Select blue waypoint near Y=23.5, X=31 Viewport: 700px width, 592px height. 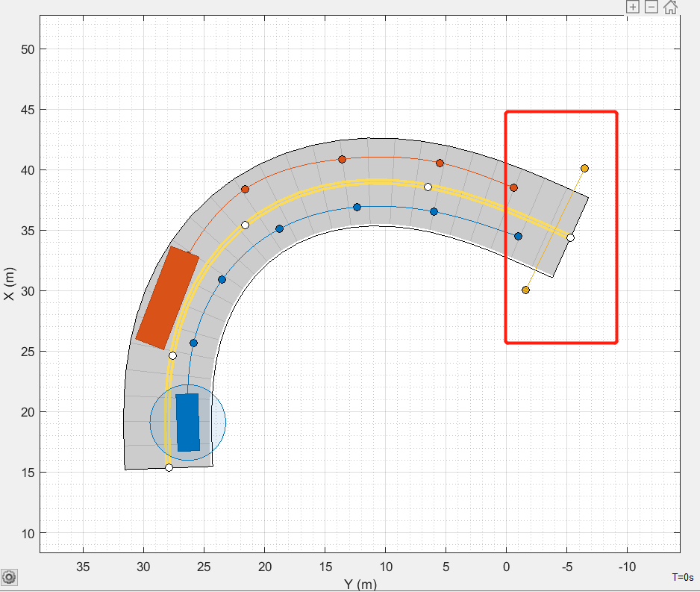click(222, 280)
